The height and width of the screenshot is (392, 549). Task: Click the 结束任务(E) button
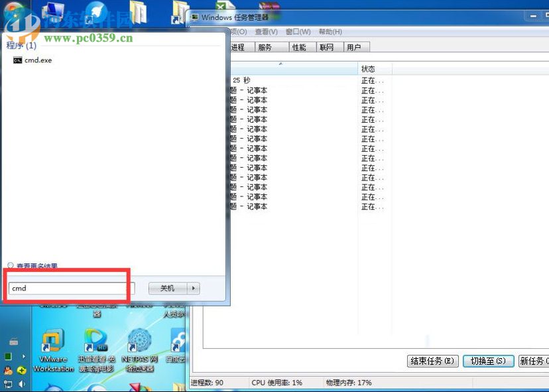[432, 361]
